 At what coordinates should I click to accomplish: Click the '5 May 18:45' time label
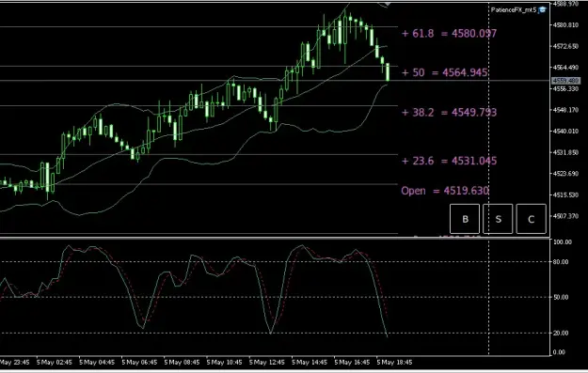pyautogui.click(x=394, y=363)
